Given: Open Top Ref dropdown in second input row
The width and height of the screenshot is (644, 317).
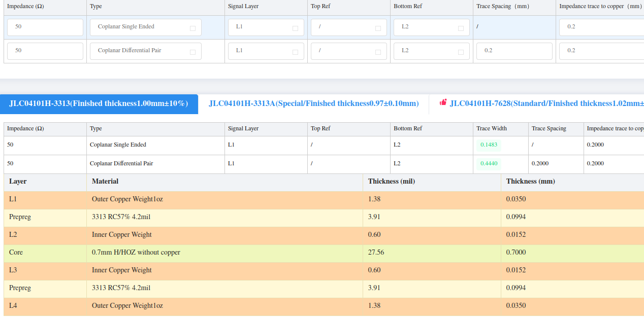Looking at the screenshot, I should 348,51.
